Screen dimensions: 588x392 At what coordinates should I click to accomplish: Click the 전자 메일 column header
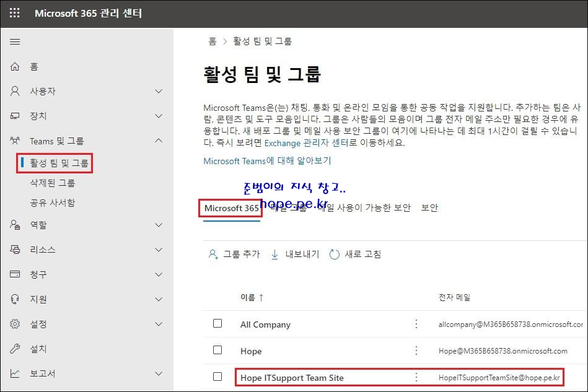(x=455, y=297)
